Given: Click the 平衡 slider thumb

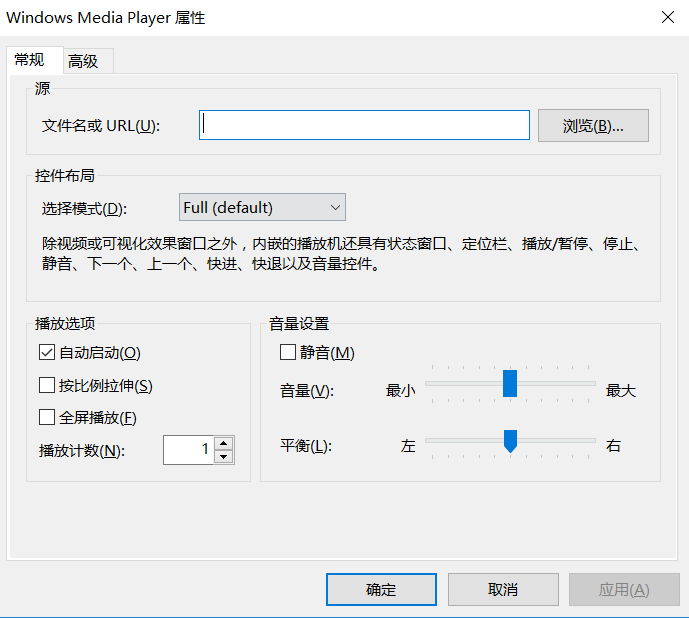Looking at the screenshot, I should pyautogui.click(x=510, y=441).
